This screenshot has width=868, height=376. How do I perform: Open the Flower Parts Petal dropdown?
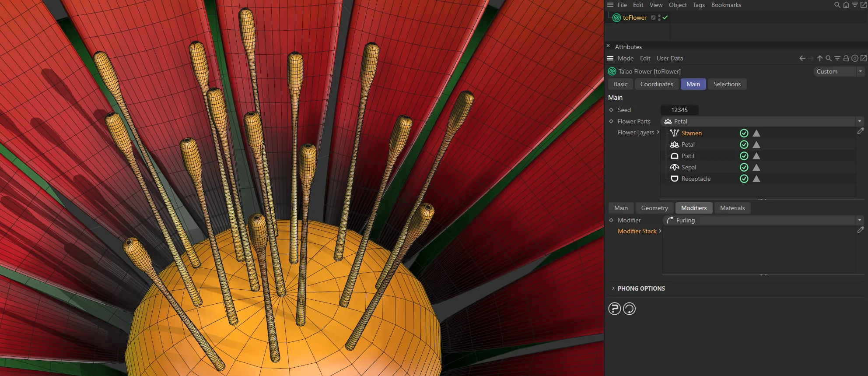763,121
